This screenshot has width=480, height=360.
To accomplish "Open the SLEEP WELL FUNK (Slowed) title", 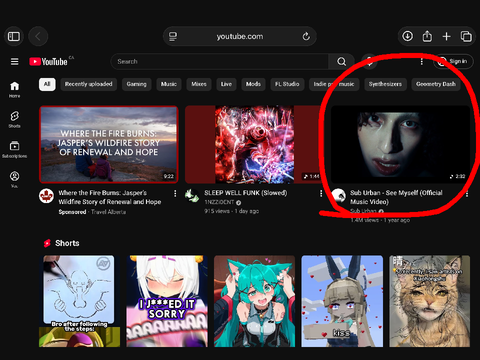I will [245, 193].
